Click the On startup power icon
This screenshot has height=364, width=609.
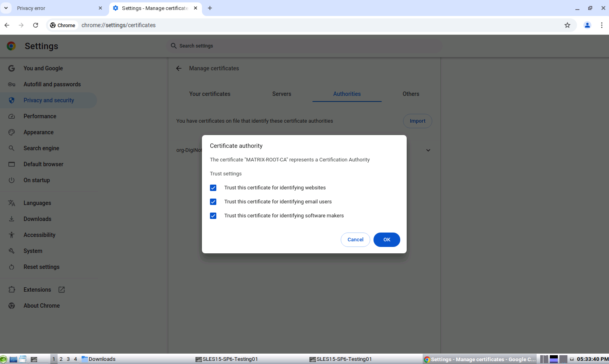point(12,180)
